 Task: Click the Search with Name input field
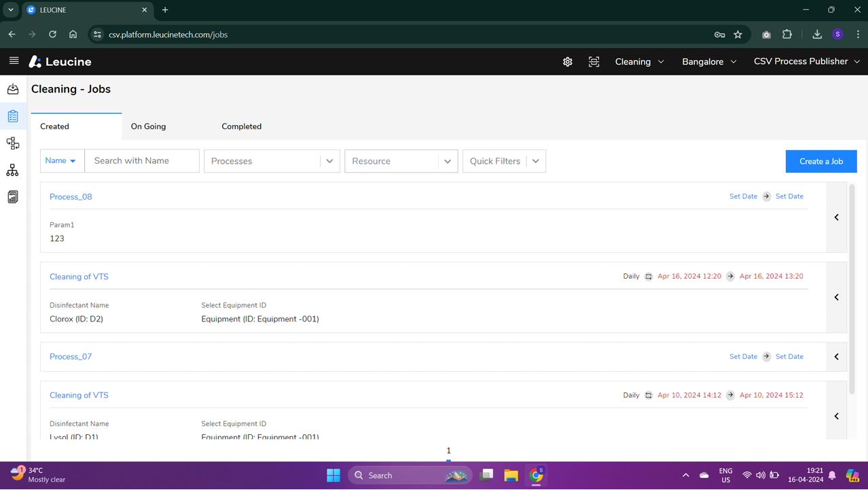[x=141, y=160]
